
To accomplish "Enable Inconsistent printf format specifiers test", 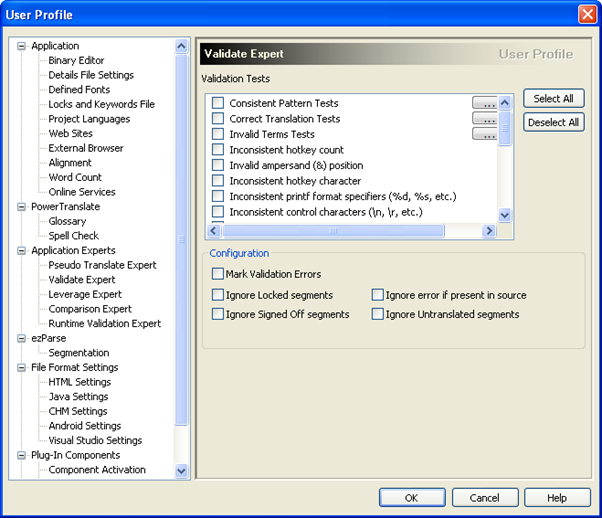I will click(218, 196).
